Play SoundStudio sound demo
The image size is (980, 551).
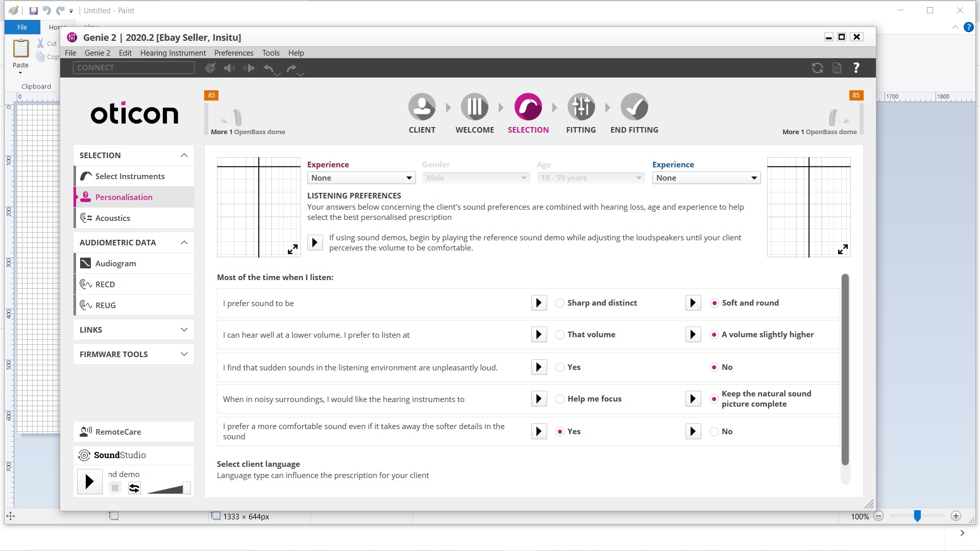pos(90,482)
